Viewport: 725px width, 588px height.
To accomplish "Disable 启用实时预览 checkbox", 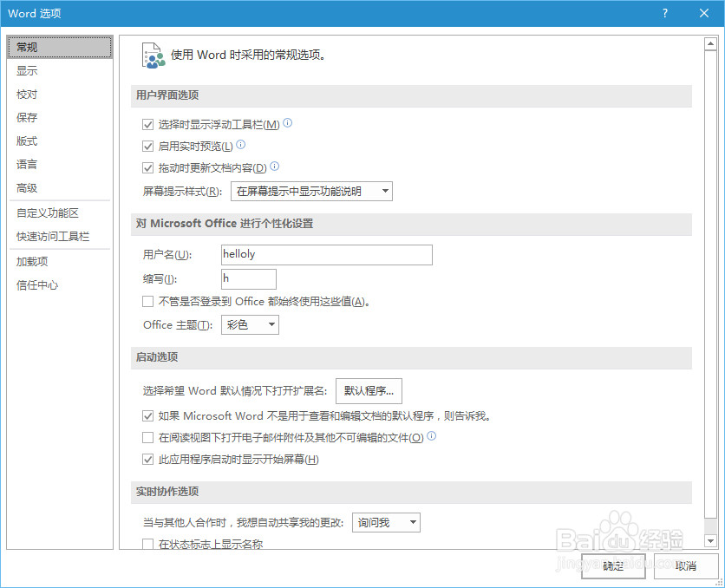I will tap(149, 145).
